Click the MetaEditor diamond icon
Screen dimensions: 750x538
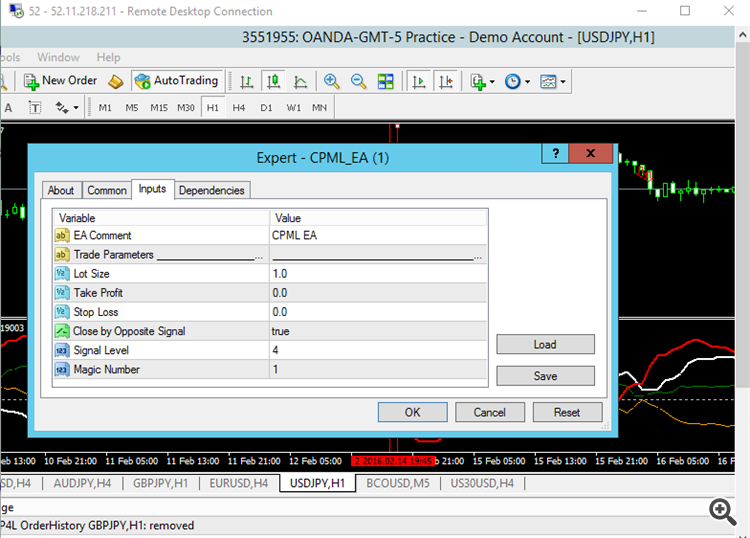click(115, 82)
